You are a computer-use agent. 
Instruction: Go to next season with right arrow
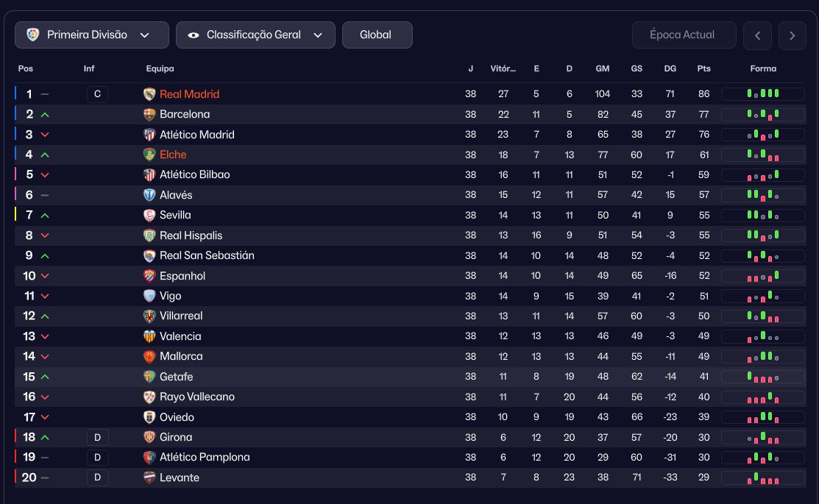pyautogui.click(x=792, y=35)
